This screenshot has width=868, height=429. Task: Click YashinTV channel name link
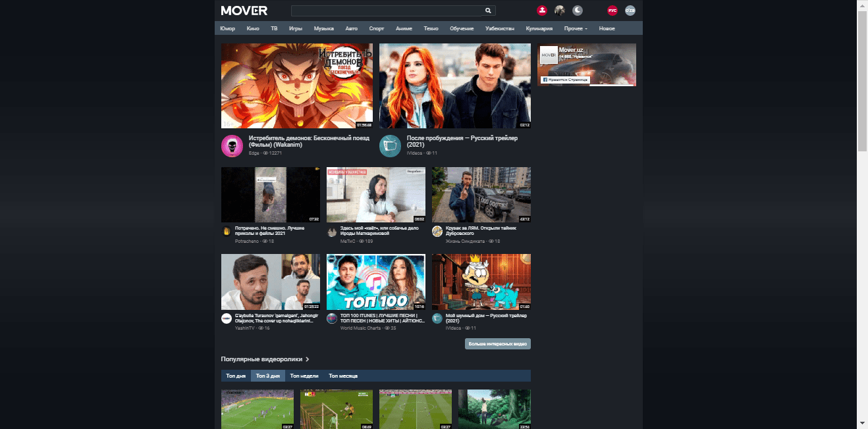(246, 328)
